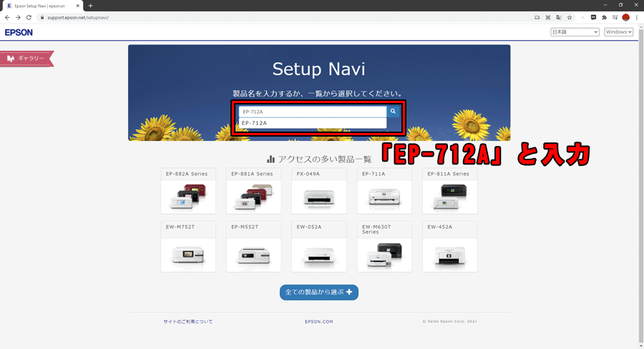The width and height of the screenshot is (644, 349).
Task: Open the EW-452A product card
Action: coord(450,246)
